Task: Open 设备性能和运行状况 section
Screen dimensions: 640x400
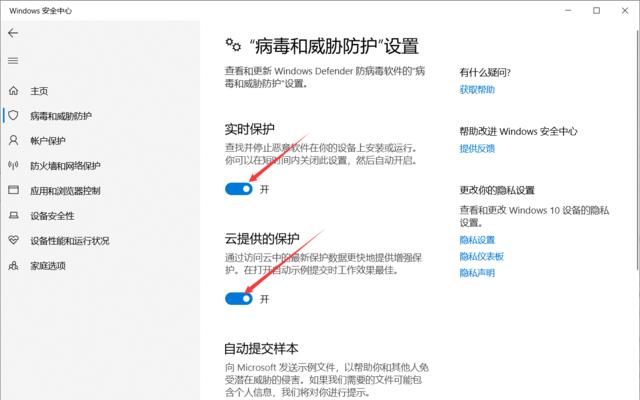Action: (x=70, y=241)
